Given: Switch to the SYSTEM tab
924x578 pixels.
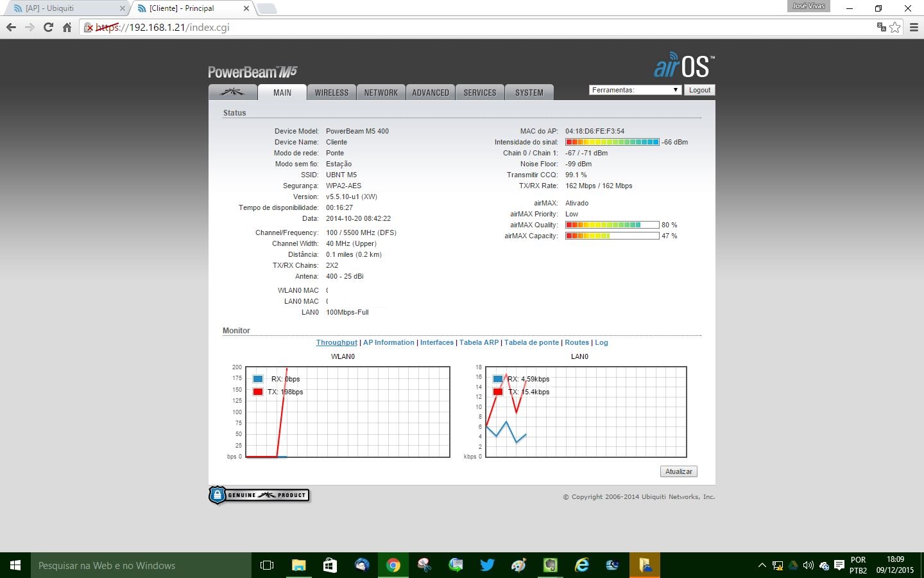Looking at the screenshot, I should [529, 92].
